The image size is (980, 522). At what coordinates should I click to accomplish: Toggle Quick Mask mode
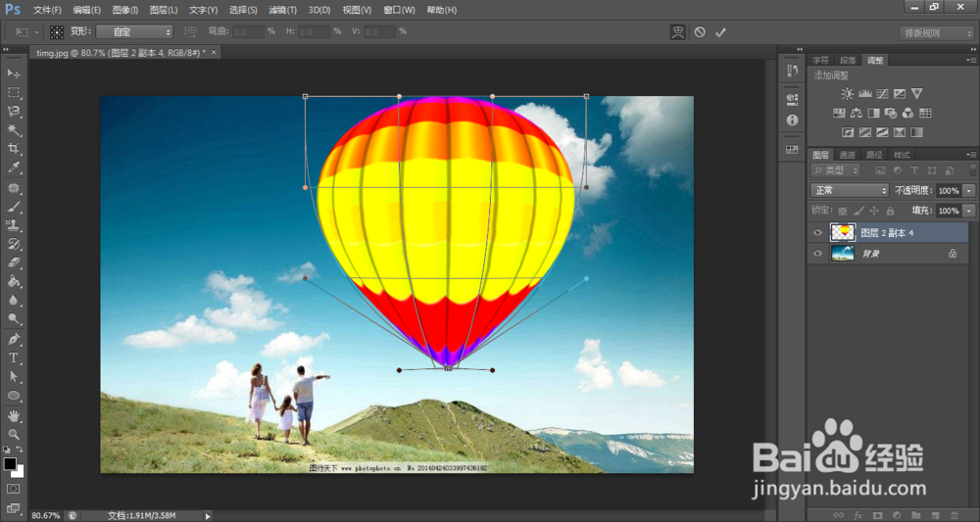14,489
